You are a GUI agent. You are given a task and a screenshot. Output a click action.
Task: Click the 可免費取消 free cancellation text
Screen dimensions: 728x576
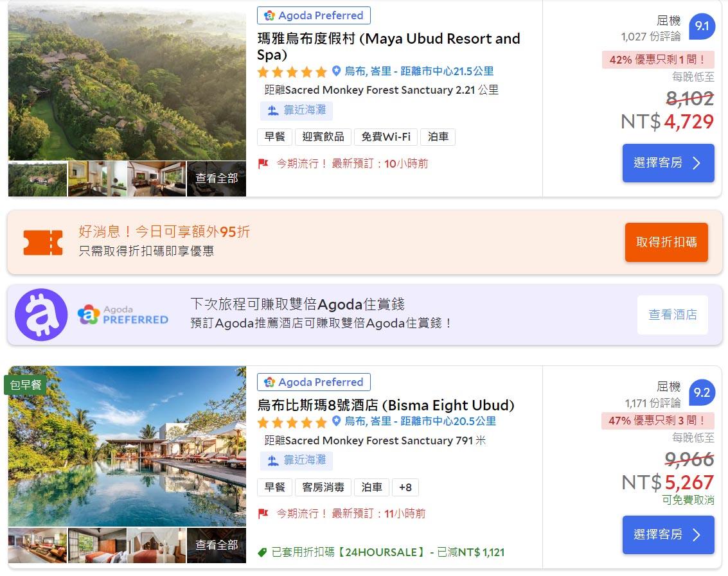click(688, 500)
